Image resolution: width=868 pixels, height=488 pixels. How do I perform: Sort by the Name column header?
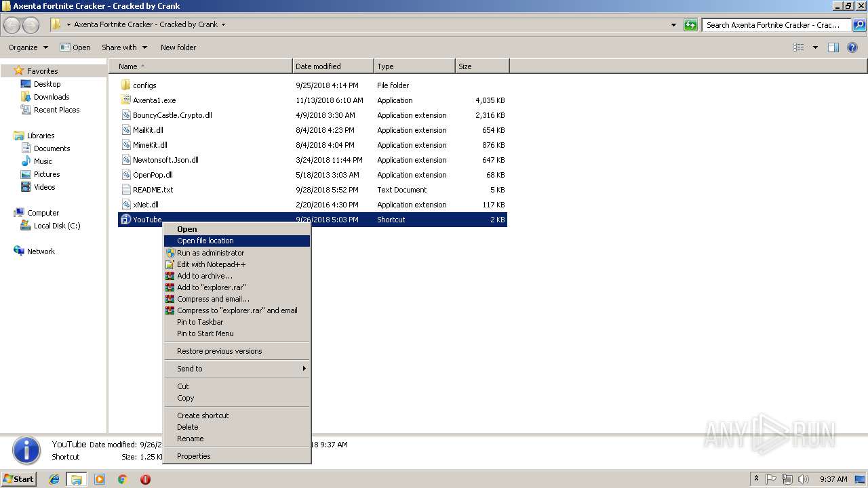200,66
